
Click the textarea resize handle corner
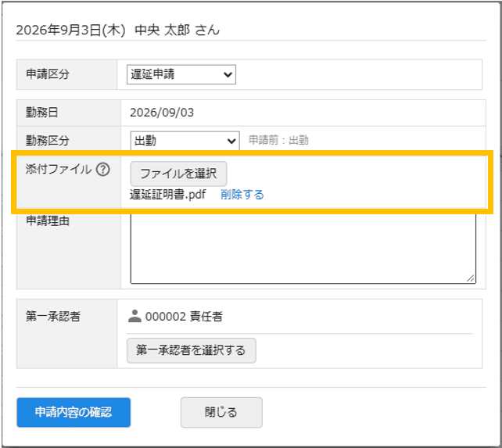470,278
